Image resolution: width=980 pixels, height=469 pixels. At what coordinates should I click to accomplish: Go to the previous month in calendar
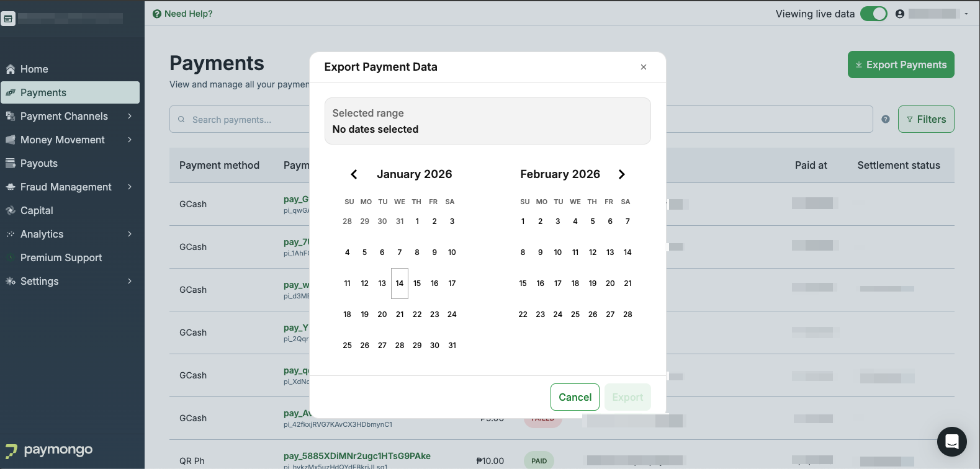coord(354,174)
